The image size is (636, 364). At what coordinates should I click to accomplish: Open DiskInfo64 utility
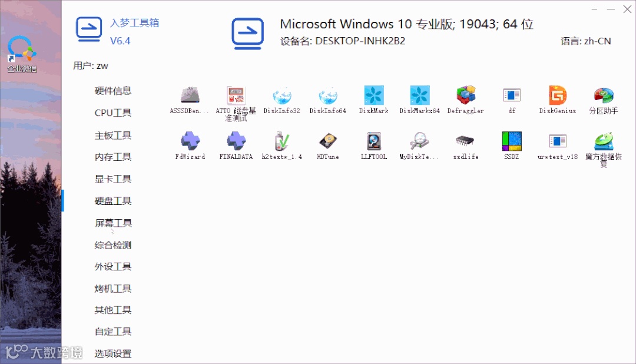(x=328, y=100)
